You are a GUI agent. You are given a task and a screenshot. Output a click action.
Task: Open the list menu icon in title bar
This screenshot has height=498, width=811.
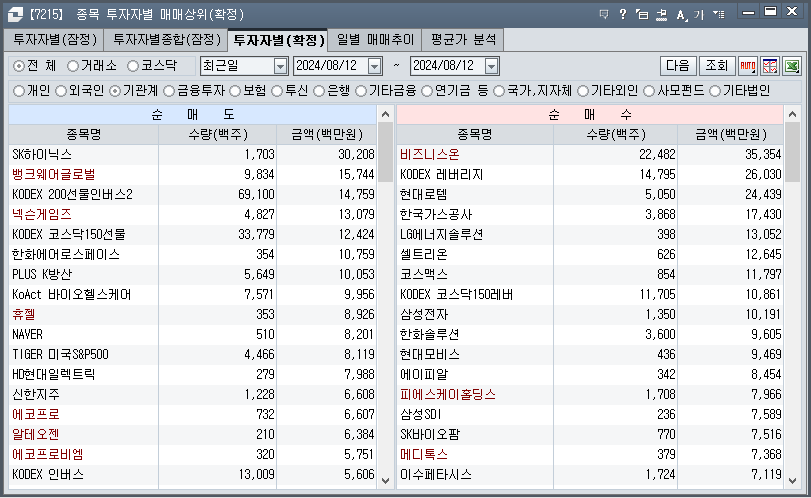[x=718, y=14]
